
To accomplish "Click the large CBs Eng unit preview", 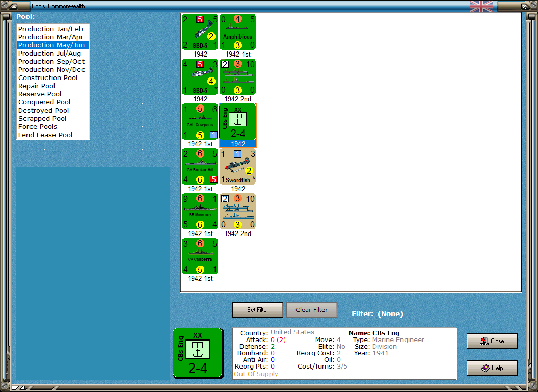I will (x=198, y=353).
